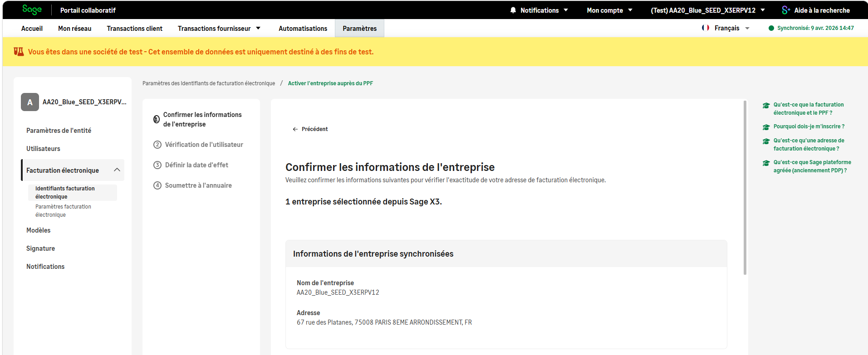The height and width of the screenshot is (355, 868).
Task: Click the back arrow beside Précédent
Action: [295, 129]
